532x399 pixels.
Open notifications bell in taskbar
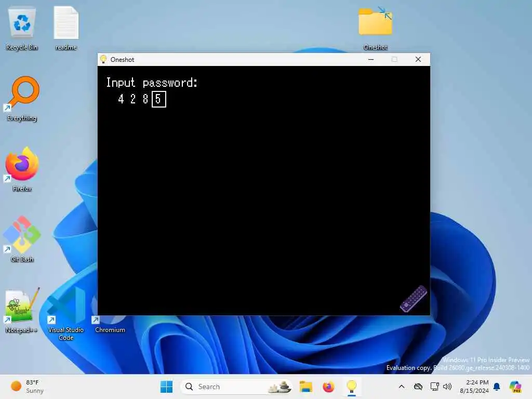tap(497, 387)
